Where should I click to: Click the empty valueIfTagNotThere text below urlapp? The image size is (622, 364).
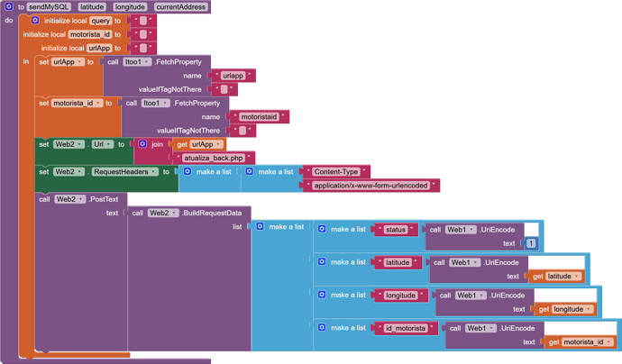tap(224, 89)
